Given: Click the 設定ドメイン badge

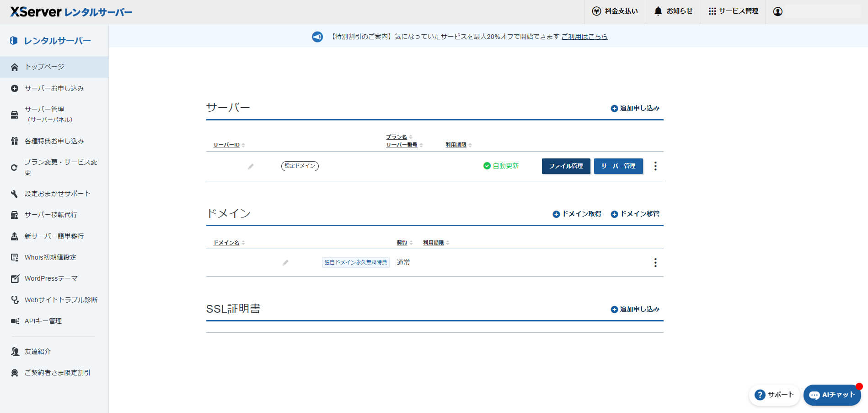Looking at the screenshot, I should [300, 166].
